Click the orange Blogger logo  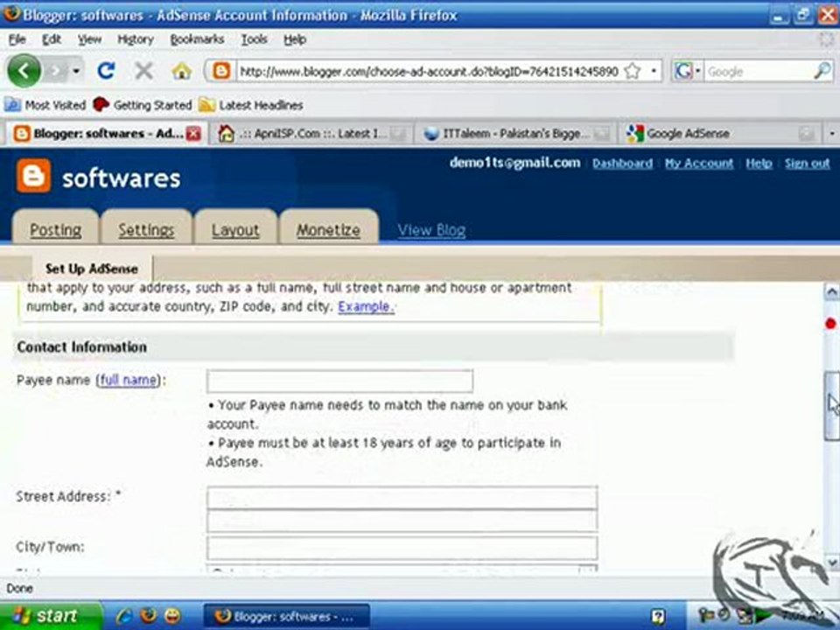click(x=33, y=176)
